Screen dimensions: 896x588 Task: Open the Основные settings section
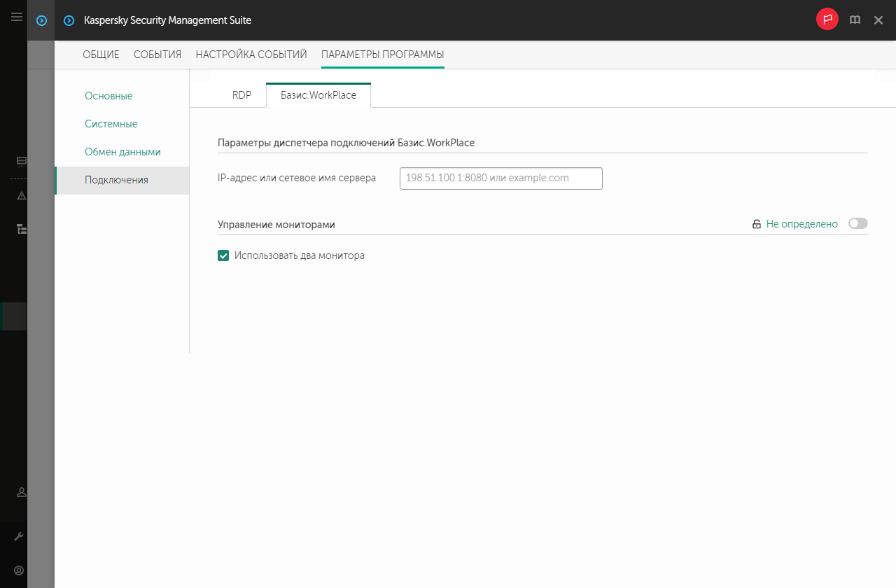pyautogui.click(x=122, y=96)
